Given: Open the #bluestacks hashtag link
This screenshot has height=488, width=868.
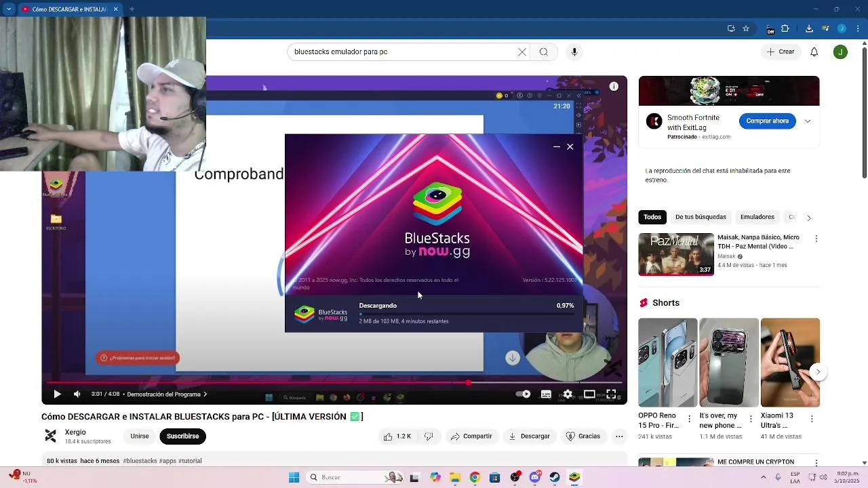Looking at the screenshot, I should (140, 461).
